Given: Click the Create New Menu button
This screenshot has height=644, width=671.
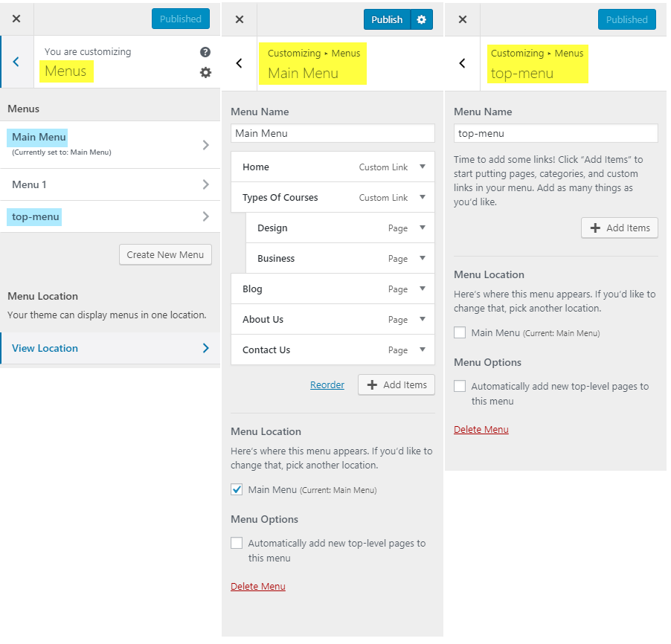Looking at the screenshot, I should 165,254.
